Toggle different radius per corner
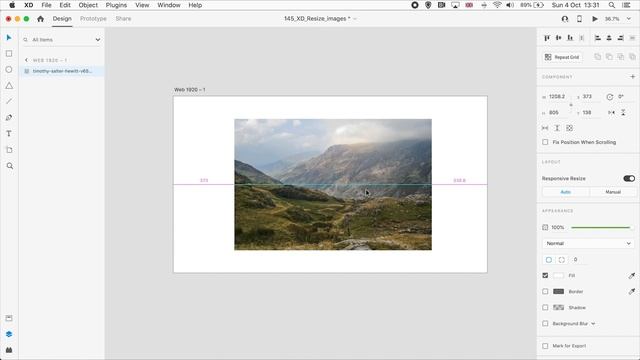This screenshot has height=360, width=640. 562,260
